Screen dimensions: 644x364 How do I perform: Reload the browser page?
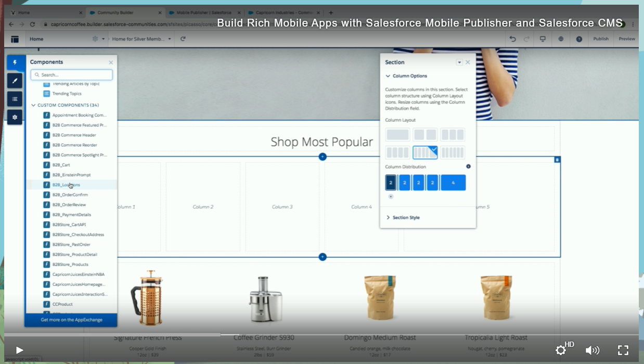32,24
